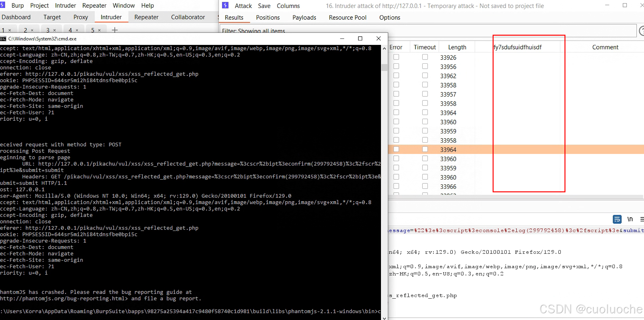
Task: Select Intruder attack tab 1
Action: 3,30
